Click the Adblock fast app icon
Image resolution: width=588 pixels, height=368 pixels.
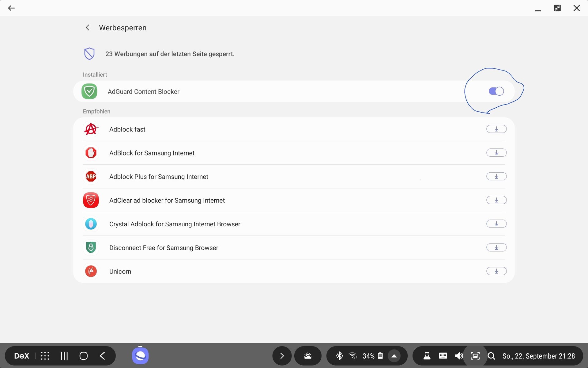[x=91, y=129]
